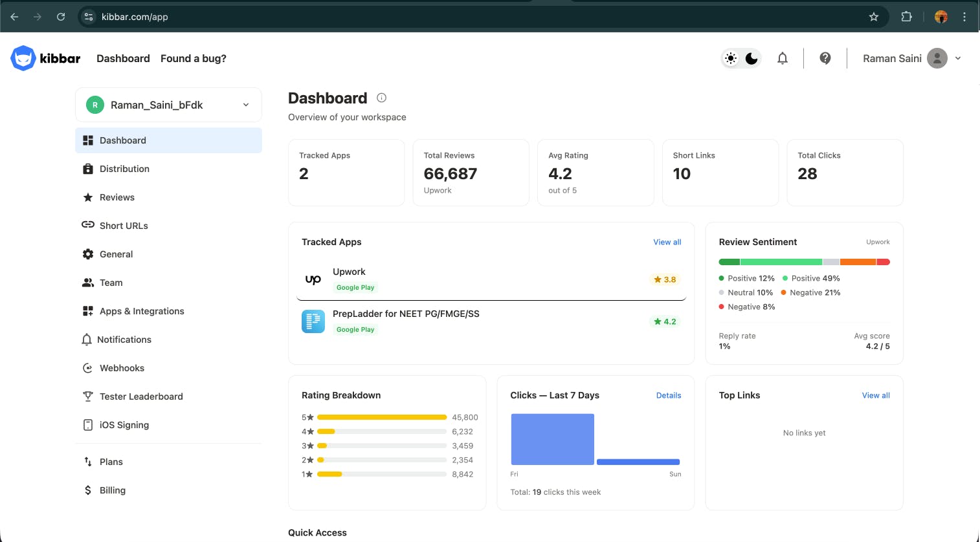Click the kibbar logo icon
This screenshot has height=542, width=980.
point(23,58)
